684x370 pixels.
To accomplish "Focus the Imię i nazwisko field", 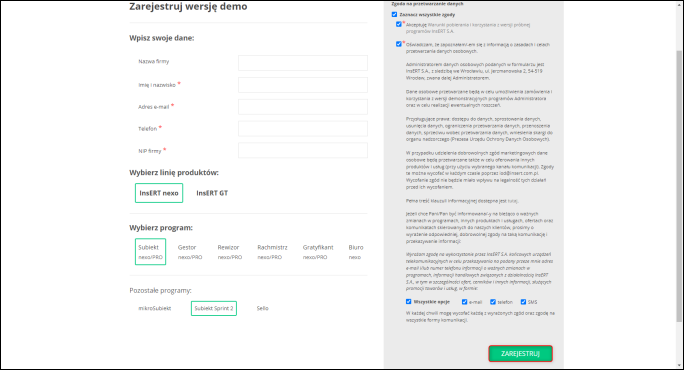I will (303, 85).
